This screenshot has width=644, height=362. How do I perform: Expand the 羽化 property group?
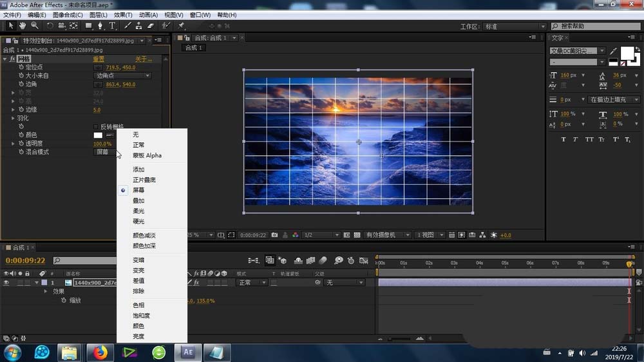pos(14,119)
